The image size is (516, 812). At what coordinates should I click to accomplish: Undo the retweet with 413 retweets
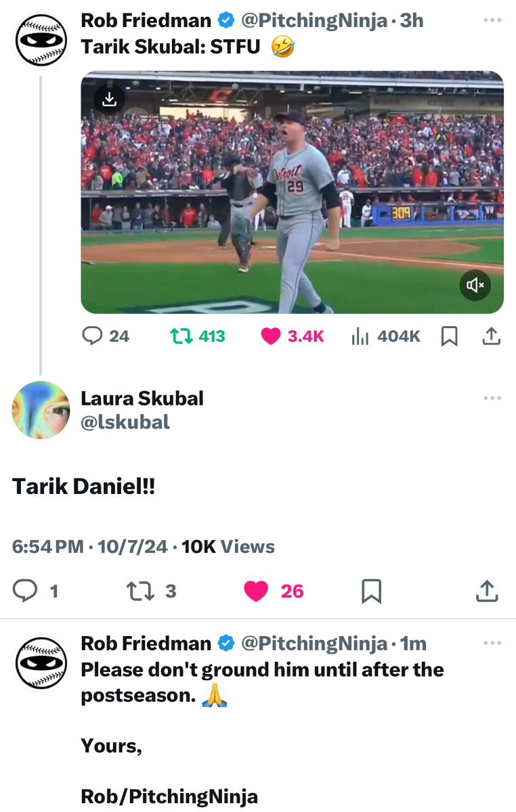click(180, 336)
